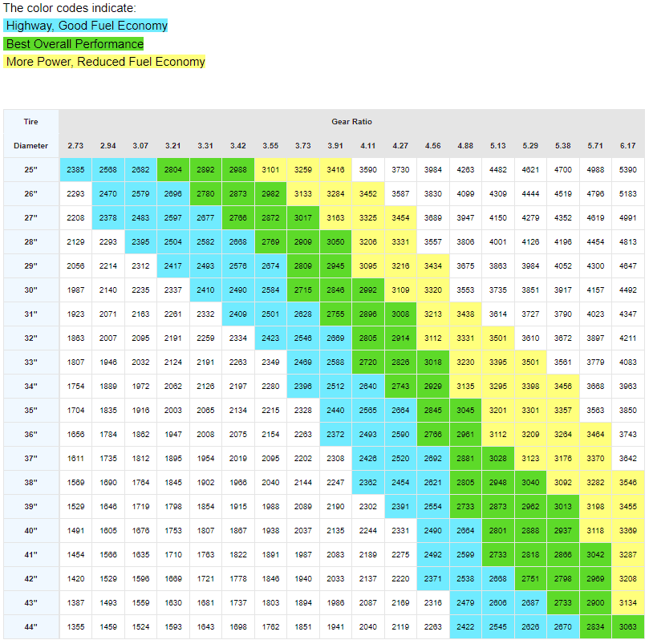Click the 4.56 gear ratio column header
Screen dimensions: 653x644
coord(433,146)
